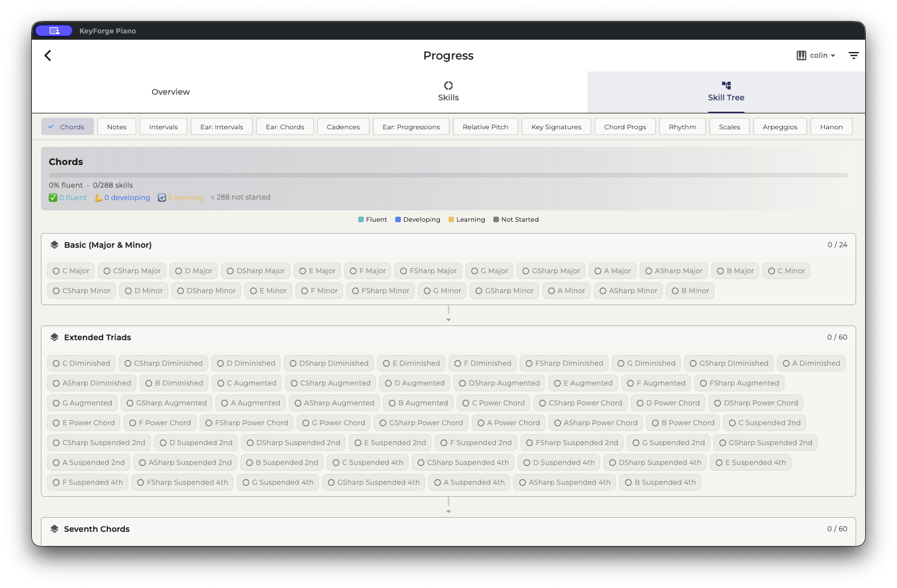The image size is (897, 588).
Task: Open the GSharp Suspended 2nd skill
Action: click(765, 443)
